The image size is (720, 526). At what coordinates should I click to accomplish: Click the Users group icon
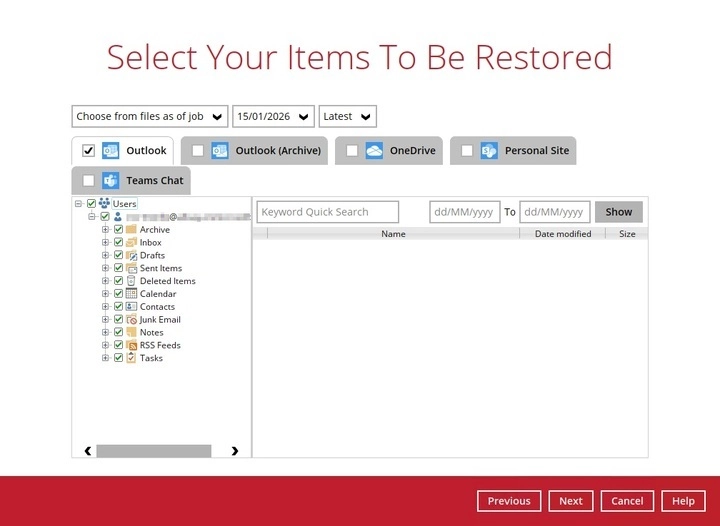click(x=104, y=204)
